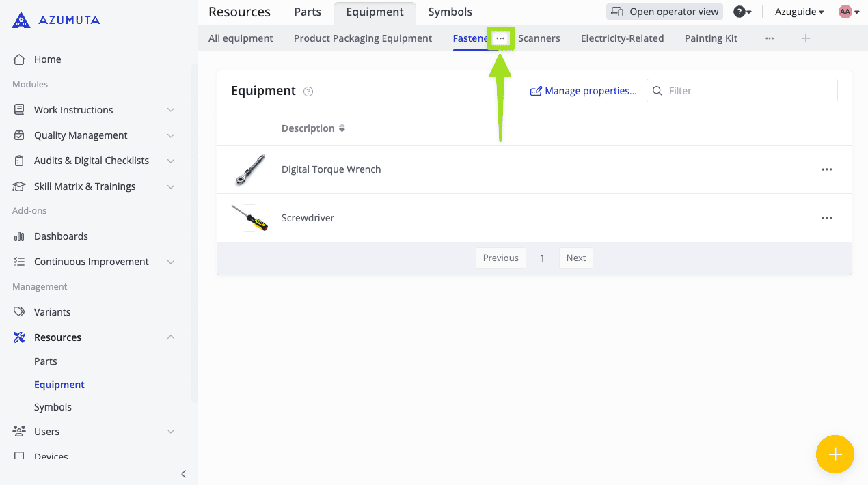868x485 pixels.
Task: Collapse the Resources sidebar section
Action: point(171,337)
